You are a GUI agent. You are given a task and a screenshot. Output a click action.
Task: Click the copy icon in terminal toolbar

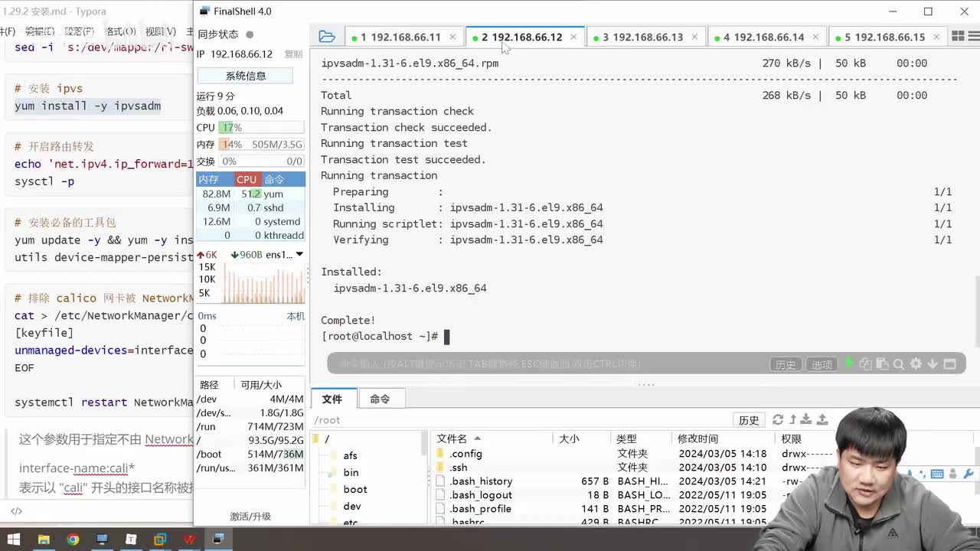pyautogui.click(x=866, y=364)
